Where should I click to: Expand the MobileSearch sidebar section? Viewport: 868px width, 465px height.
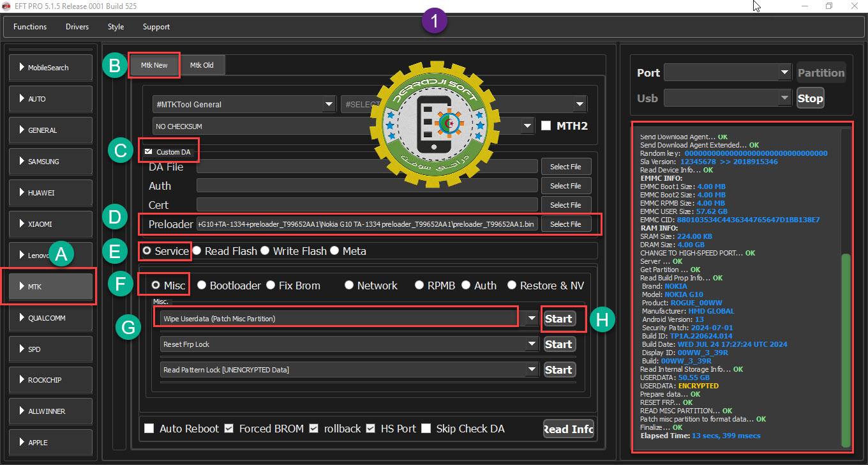pos(50,68)
